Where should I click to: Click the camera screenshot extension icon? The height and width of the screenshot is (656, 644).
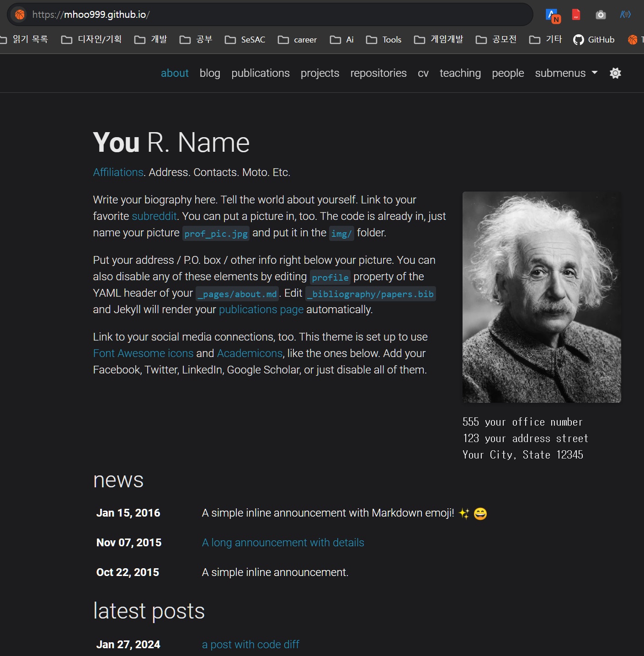click(x=601, y=15)
